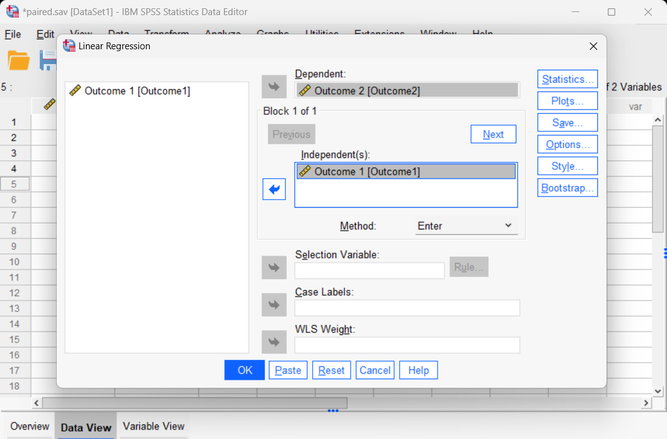
Task: Open the Statistics options dialog
Action: (567, 79)
